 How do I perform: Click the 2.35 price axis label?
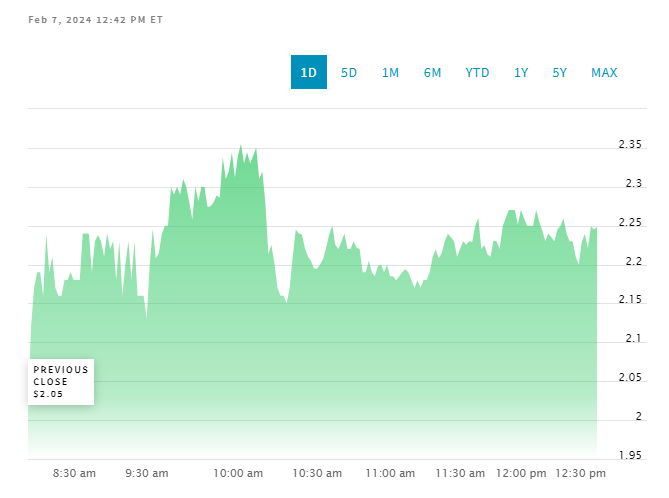point(630,144)
